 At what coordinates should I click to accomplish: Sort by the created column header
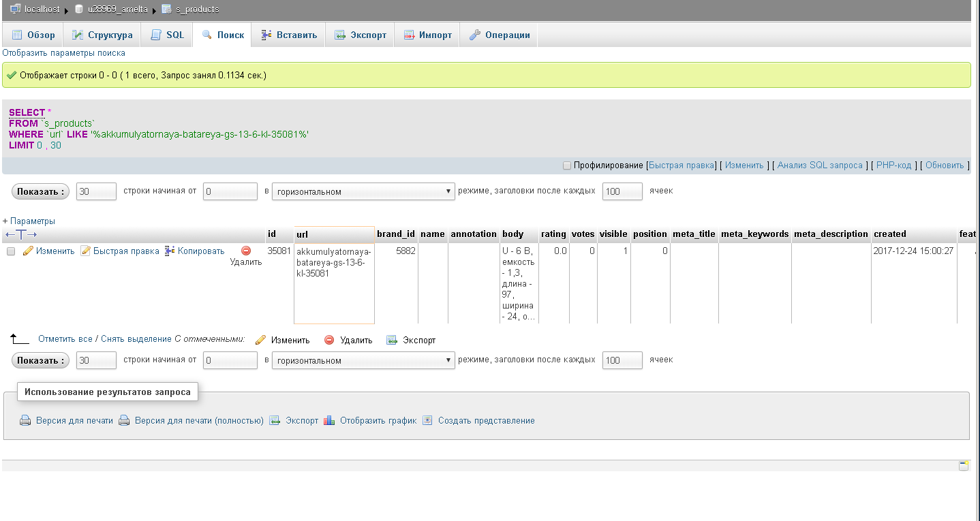pyautogui.click(x=890, y=234)
